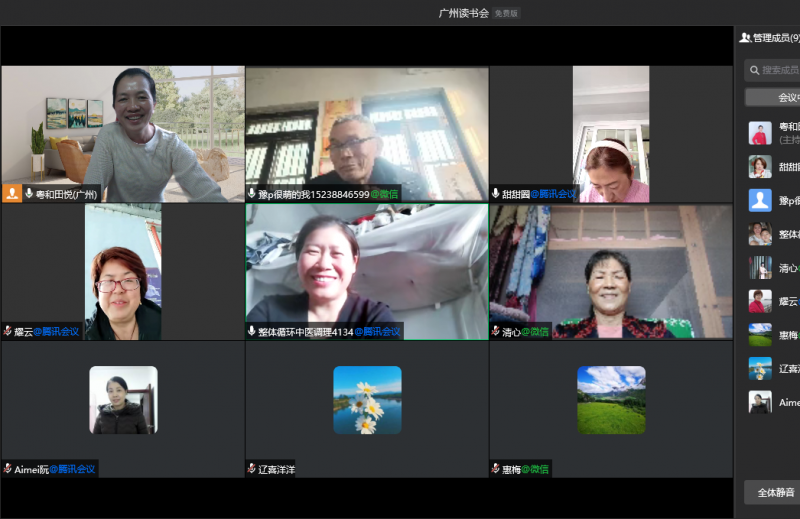Select 甜甜圈 in the member list

[x=760, y=166]
